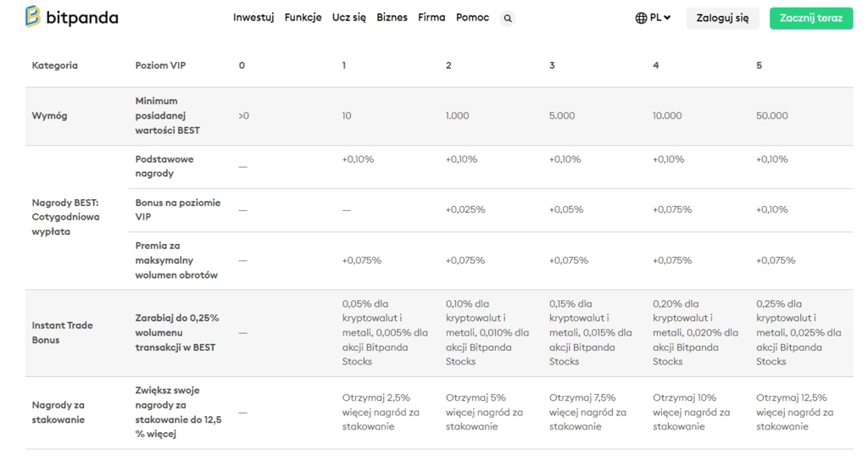Open the Biznes menu
The height and width of the screenshot is (461, 868).
pyautogui.click(x=392, y=18)
